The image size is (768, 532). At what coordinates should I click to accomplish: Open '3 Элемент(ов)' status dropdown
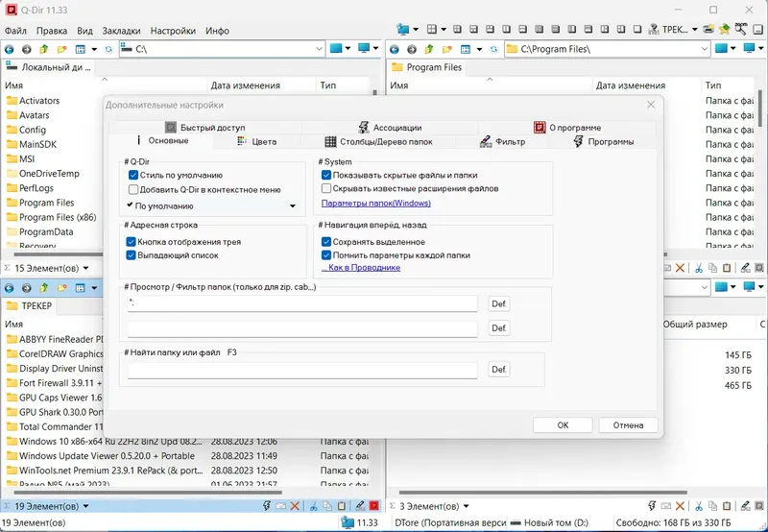466,506
